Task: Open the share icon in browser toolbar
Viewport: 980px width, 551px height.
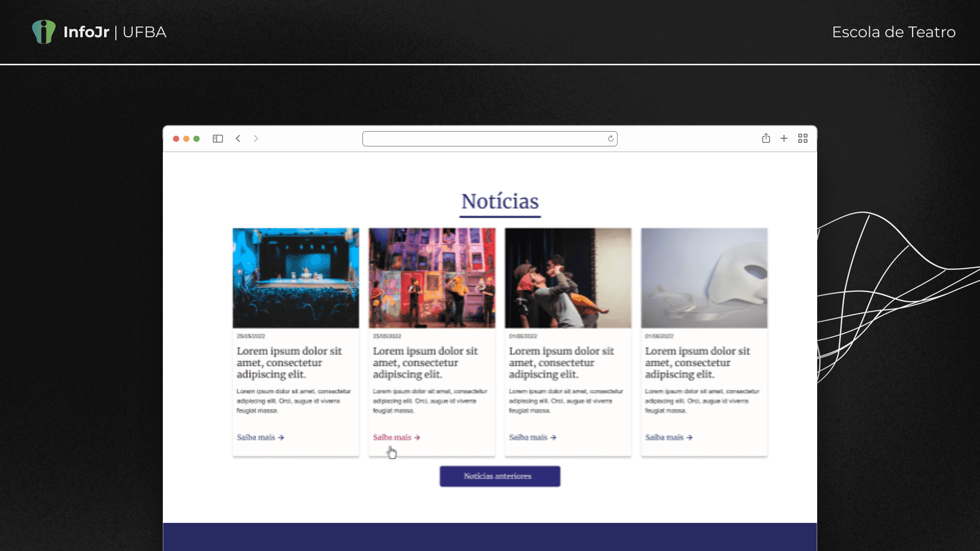Action: (x=766, y=138)
